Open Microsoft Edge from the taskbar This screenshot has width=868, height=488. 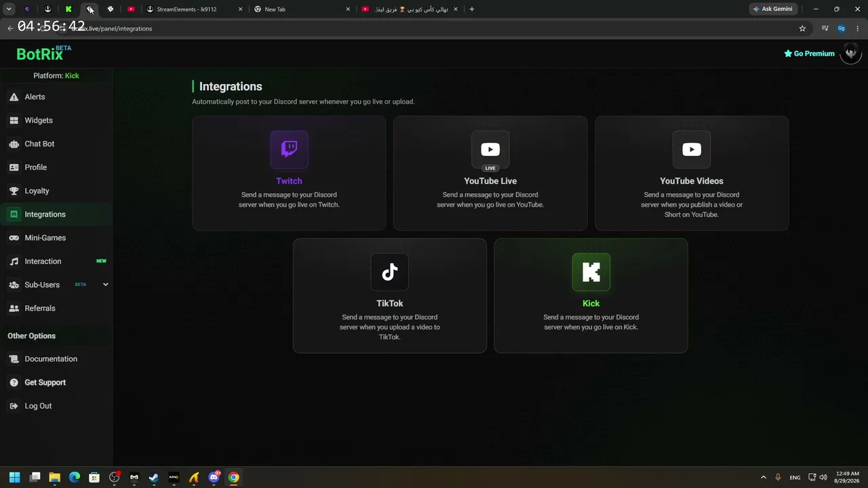pyautogui.click(x=75, y=477)
